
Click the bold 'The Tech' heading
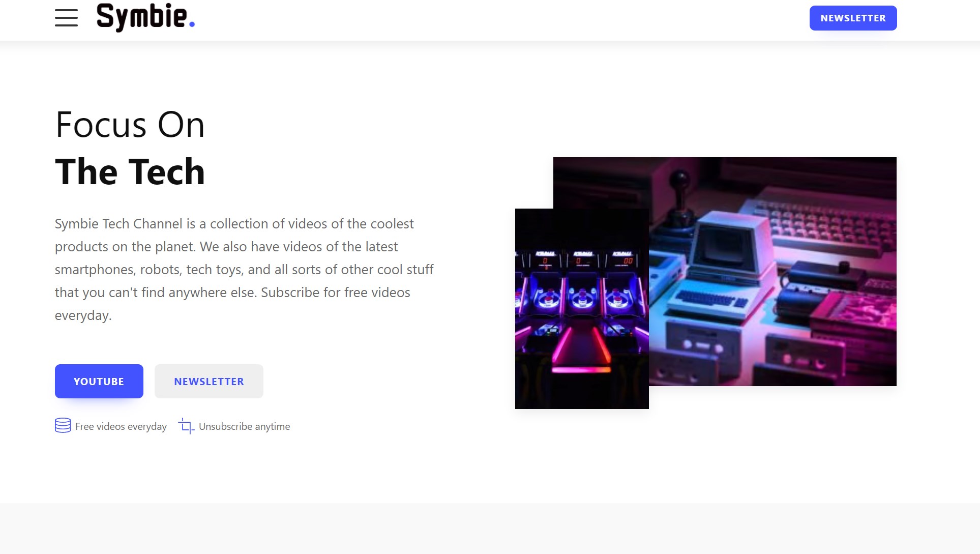click(x=130, y=171)
